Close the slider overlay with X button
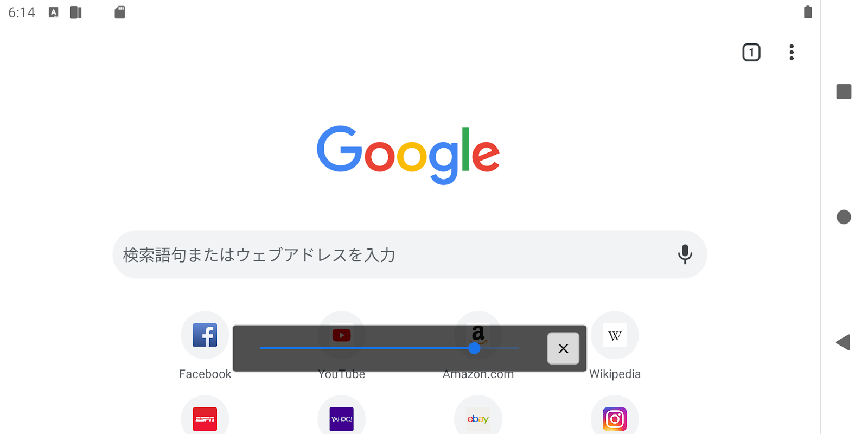The width and height of the screenshot is (868, 434). 563,348
